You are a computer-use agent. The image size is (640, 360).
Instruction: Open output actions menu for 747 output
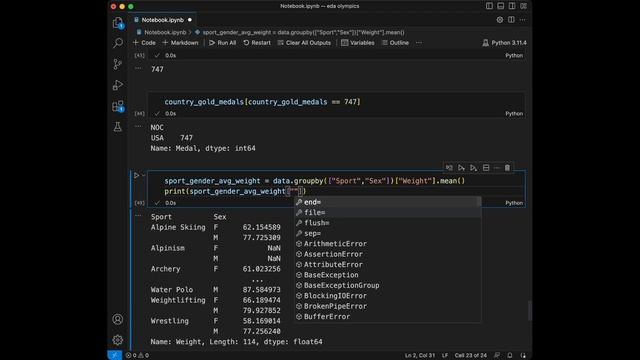point(138,68)
